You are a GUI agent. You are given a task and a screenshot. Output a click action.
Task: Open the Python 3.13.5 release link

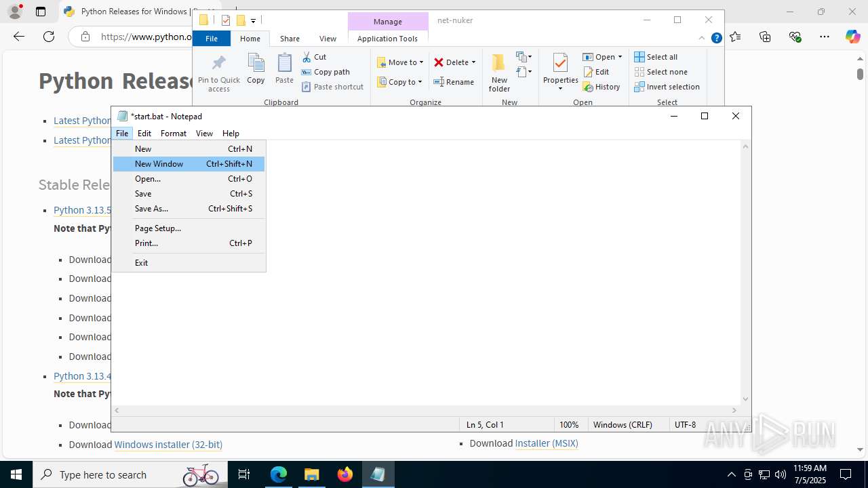[x=82, y=210]
